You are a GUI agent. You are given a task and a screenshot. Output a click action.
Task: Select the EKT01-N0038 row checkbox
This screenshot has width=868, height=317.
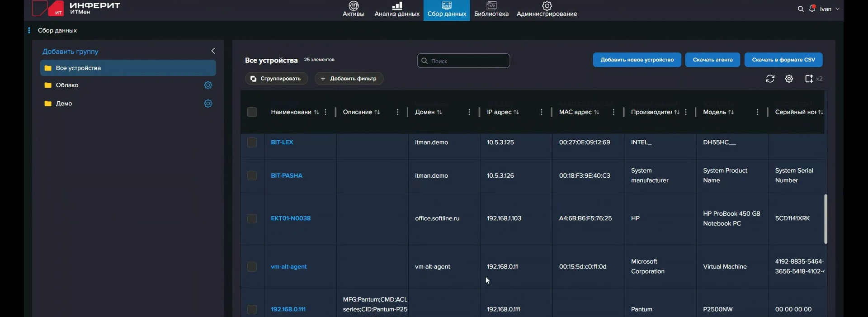tap(252, 218)
